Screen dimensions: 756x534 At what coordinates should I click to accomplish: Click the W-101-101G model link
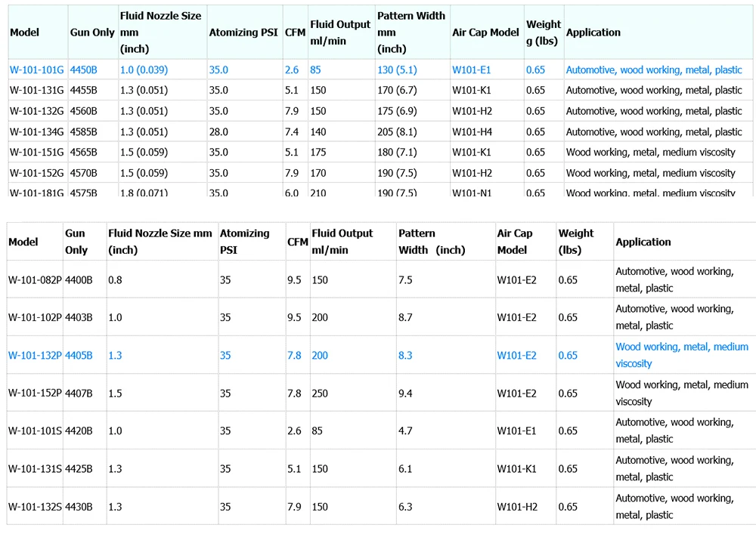click(36, 69)
